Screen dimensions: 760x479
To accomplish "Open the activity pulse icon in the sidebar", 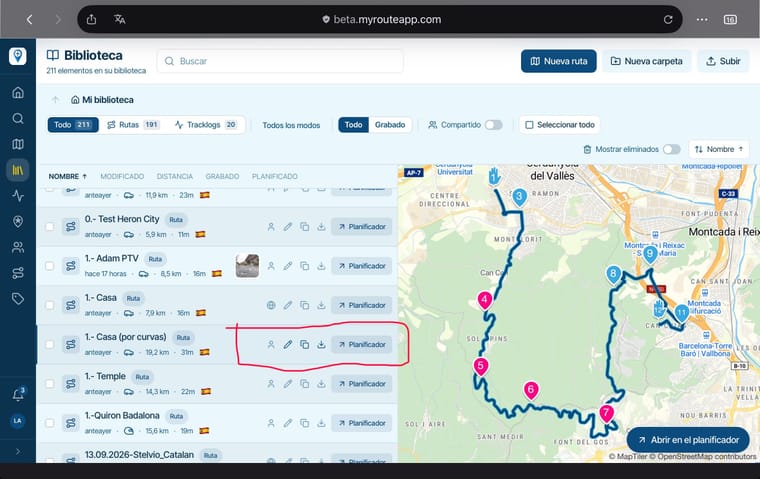I will tap(18, 196).
